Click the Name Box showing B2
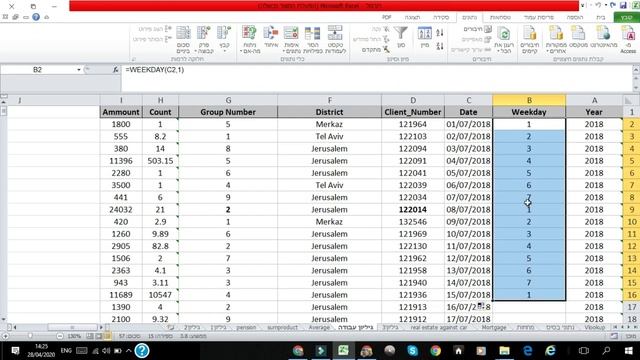Image resolution: width=640 pixels, height=360 pixels. [37, 70]
